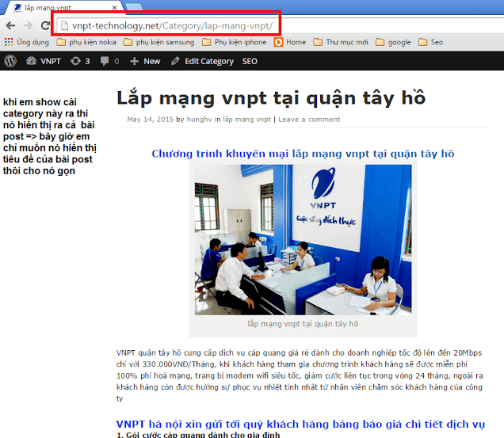
Task: Open the 'Thư mục mới' bookmark folder
Action: (x=341, y=42)
